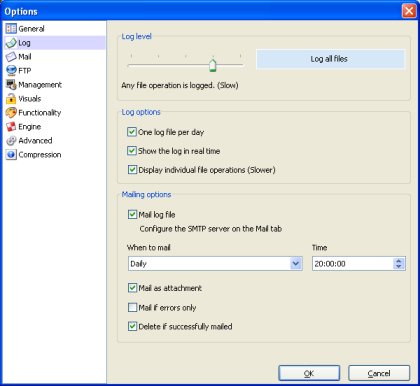420x386 pixels.
Task: Click the Advanced gear icon
Action: [x=11, y=141]
